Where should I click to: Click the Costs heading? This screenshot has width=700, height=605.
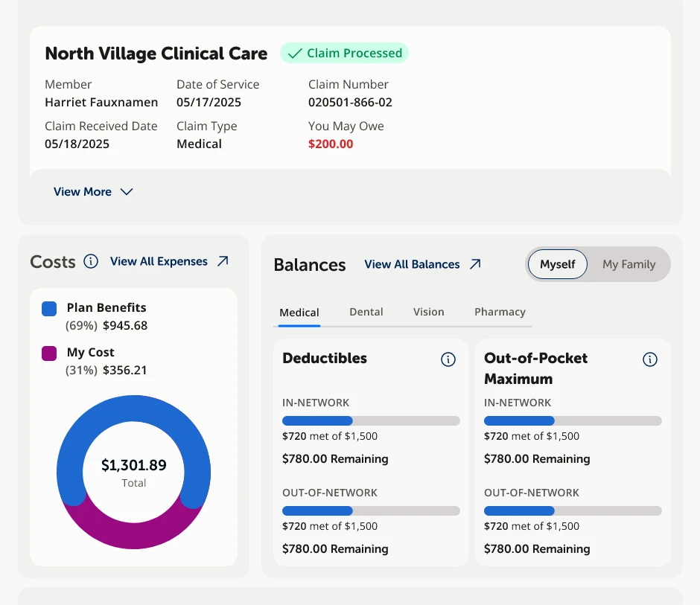(53, 262)
